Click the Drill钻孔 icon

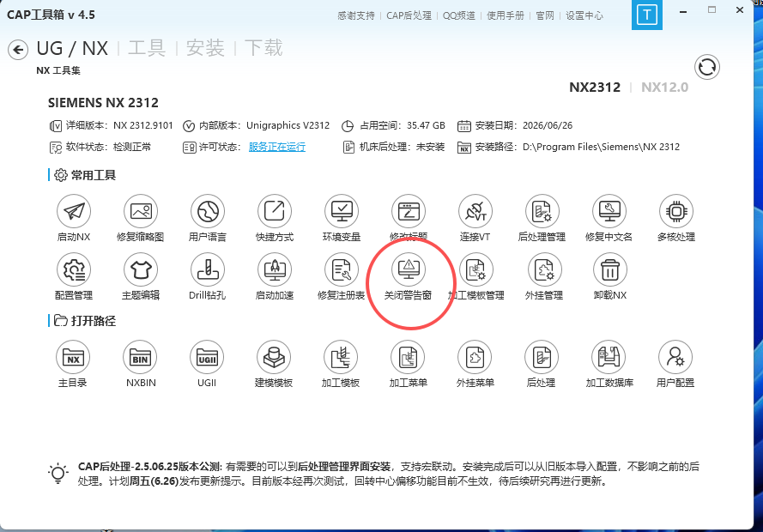coord(208,270)
